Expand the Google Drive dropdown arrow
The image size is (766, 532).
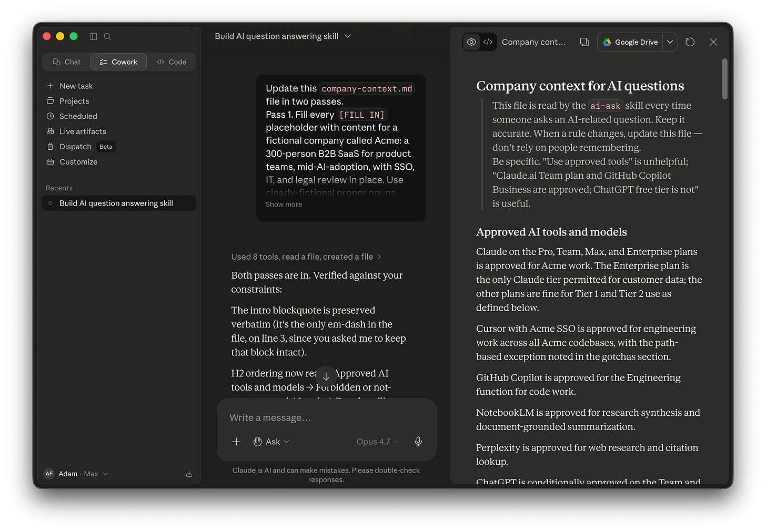[x=670, y=42]
